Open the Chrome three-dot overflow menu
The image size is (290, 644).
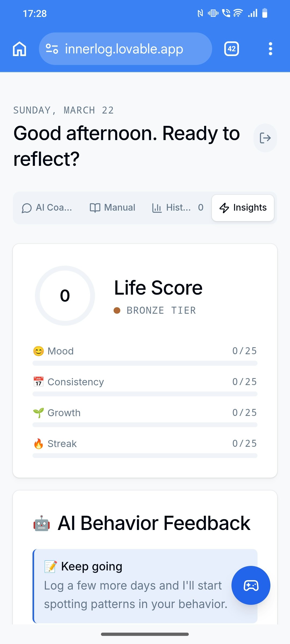(270, 49)
